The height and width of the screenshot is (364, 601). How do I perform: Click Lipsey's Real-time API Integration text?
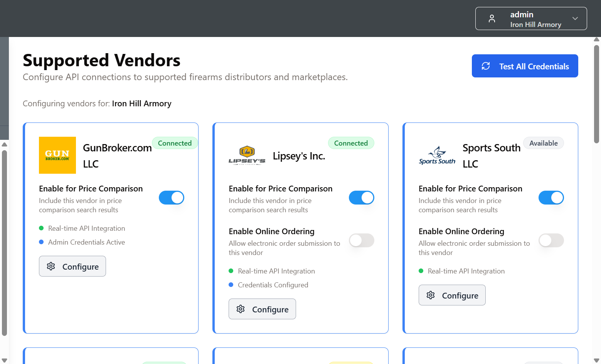[x=276, y=271]
